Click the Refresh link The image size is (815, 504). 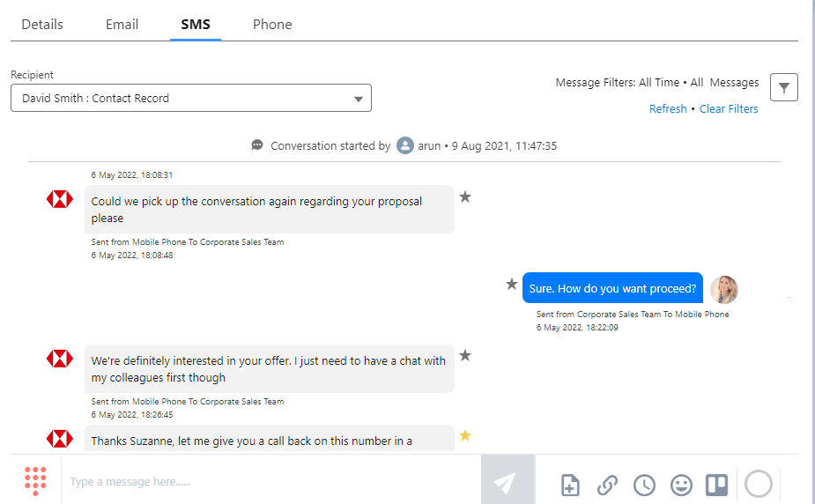668,108
